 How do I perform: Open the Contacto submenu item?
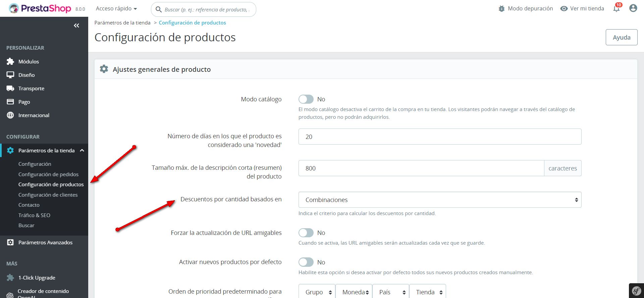click(x=29, y=205)
